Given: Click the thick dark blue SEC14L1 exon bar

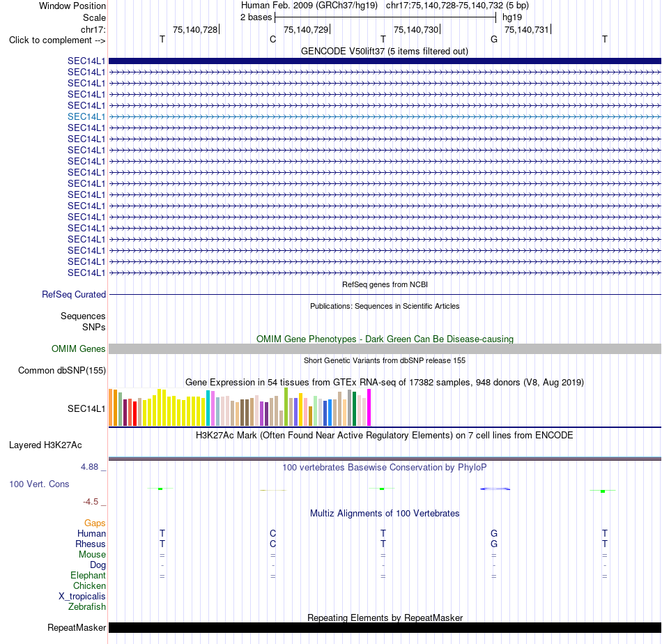Looking at the screenshot, I should pyautogui.click(x=385, y=61).
